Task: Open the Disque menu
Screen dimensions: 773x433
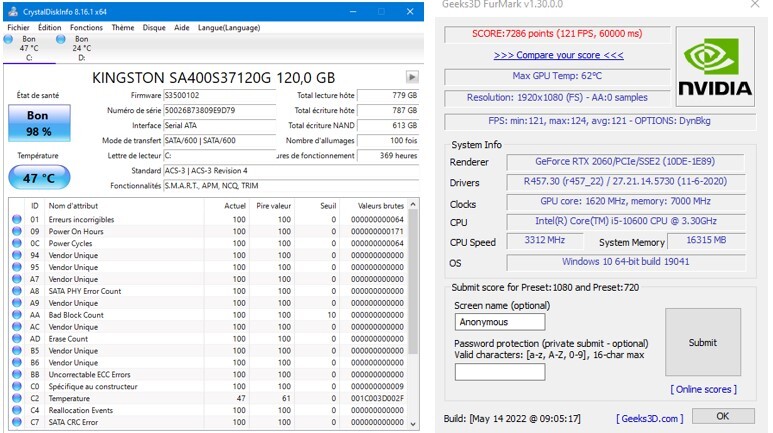Action: pyautogui.click(x=154, y=28)
